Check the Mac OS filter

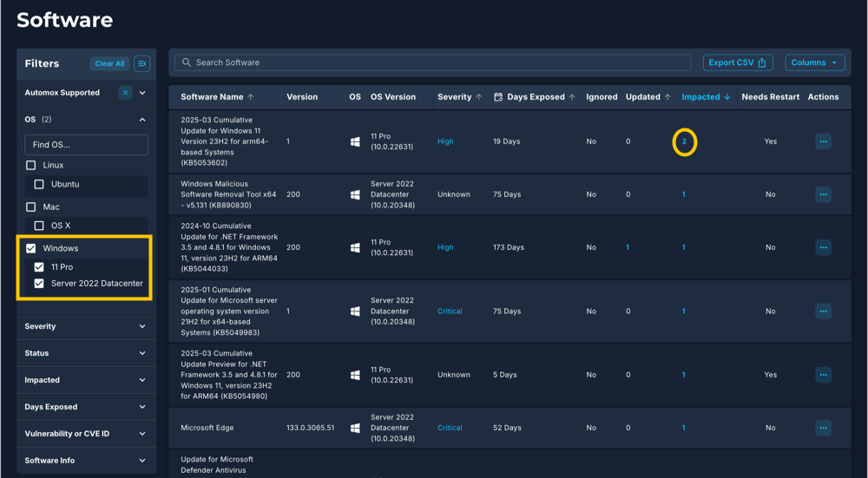click(31, 207)
